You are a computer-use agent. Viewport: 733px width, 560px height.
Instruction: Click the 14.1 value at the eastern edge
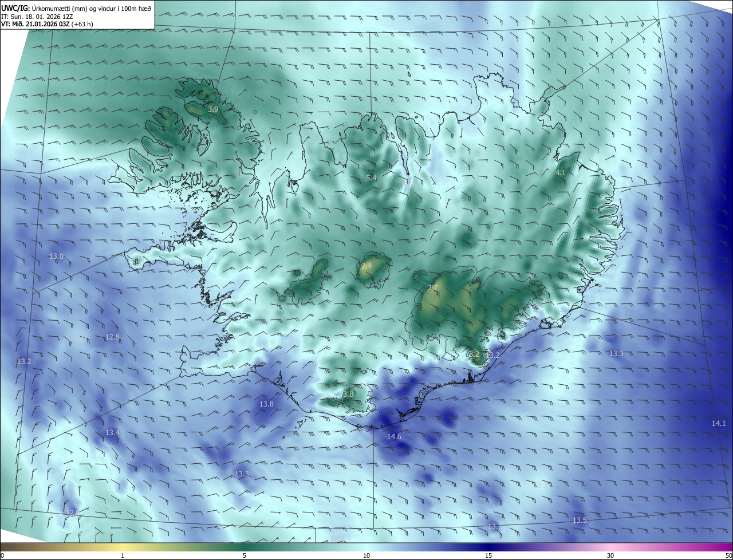coord(719,423)
